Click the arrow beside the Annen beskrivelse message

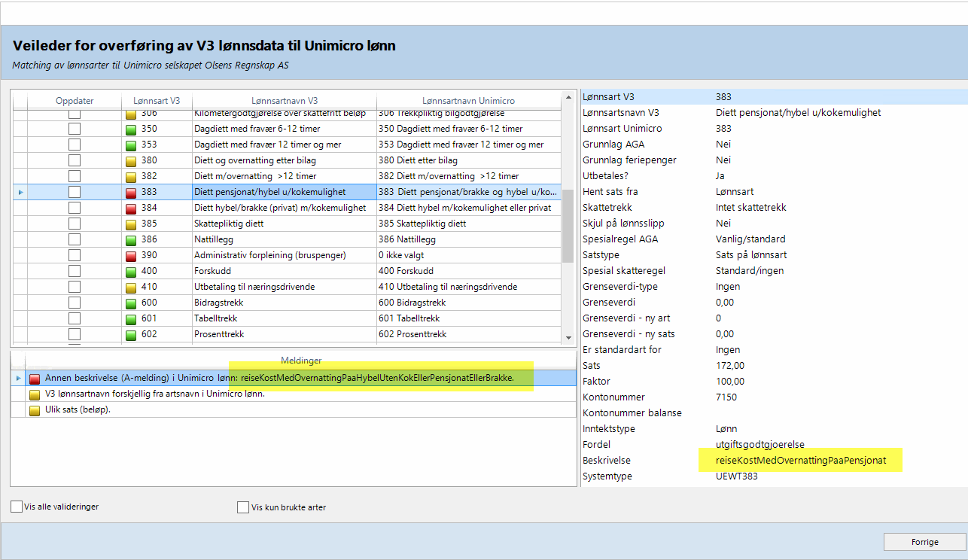tap(18, 378)
